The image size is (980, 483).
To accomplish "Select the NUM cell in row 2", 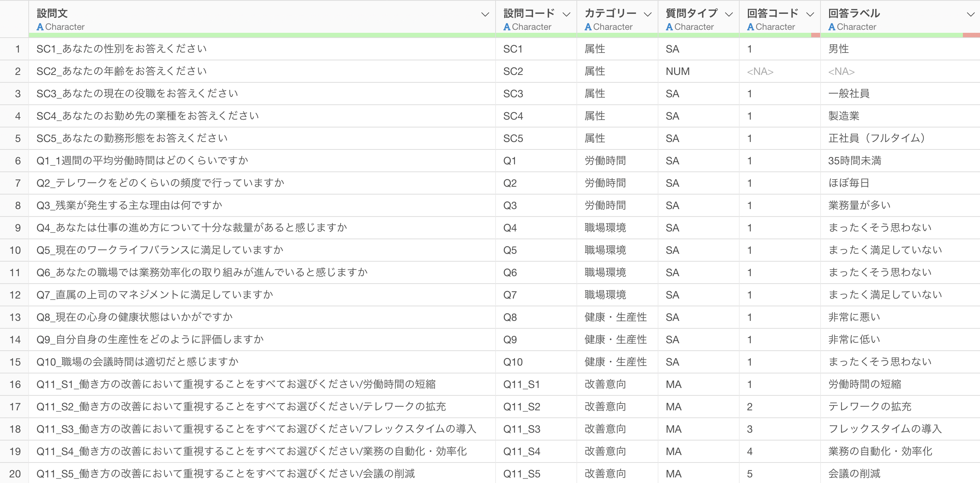I will click(677, 72).
